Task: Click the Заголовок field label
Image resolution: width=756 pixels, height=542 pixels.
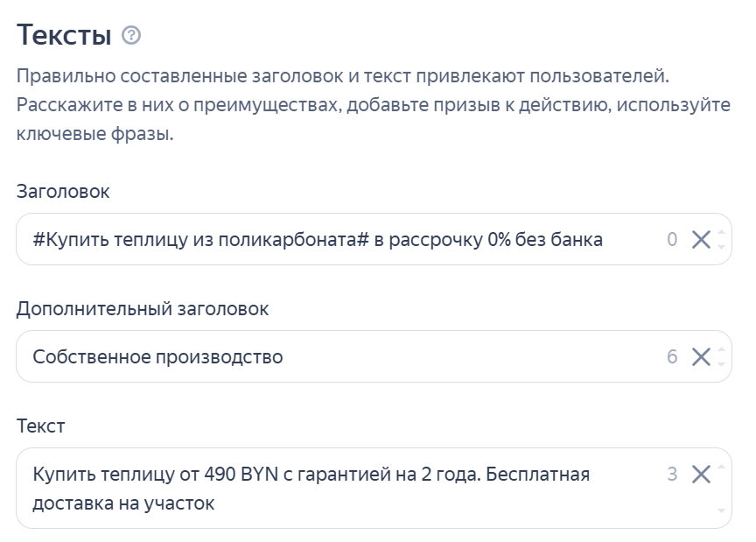Action: (x=63, y=192)
